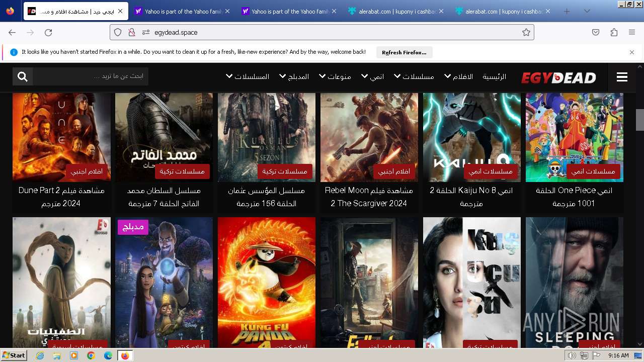The width and height of the screenshot is (644, 362).
Task: Switch to second alerabat.com tab
Action: click(x=502, y=11)
